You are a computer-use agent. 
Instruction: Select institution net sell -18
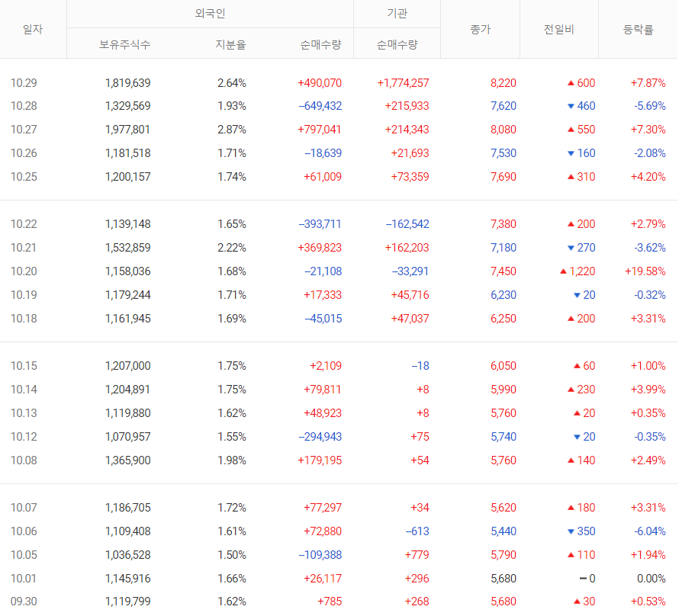click(420, 366)
